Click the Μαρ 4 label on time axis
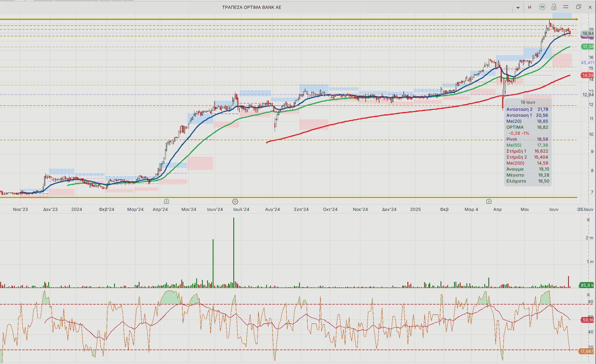This screenshot has height=364, width=596. 471,209
